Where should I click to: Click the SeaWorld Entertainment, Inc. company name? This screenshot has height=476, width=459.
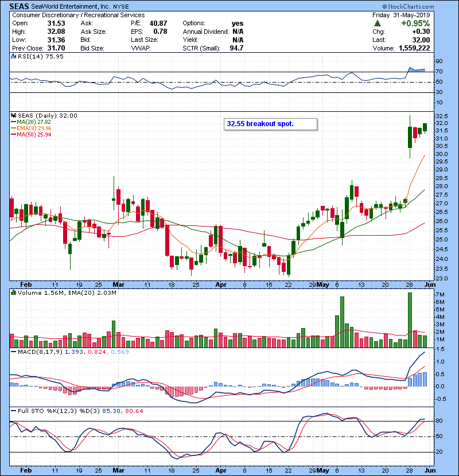click(71, 6)
